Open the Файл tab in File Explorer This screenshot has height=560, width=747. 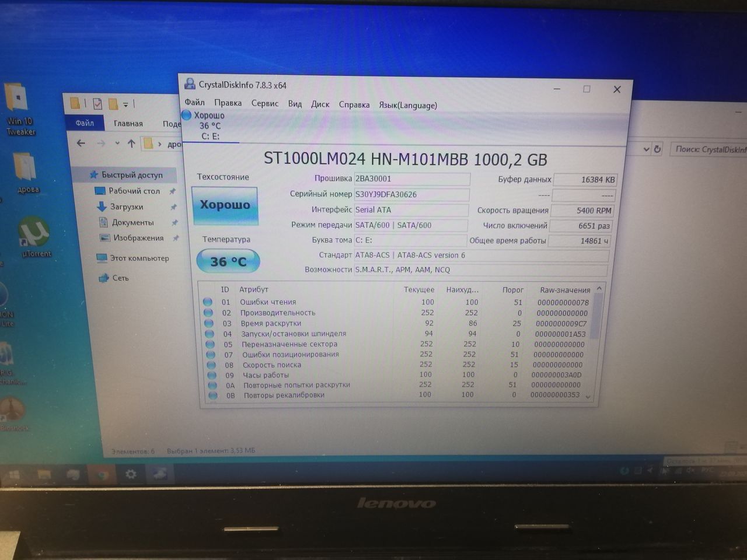click(x=85, y=123)
